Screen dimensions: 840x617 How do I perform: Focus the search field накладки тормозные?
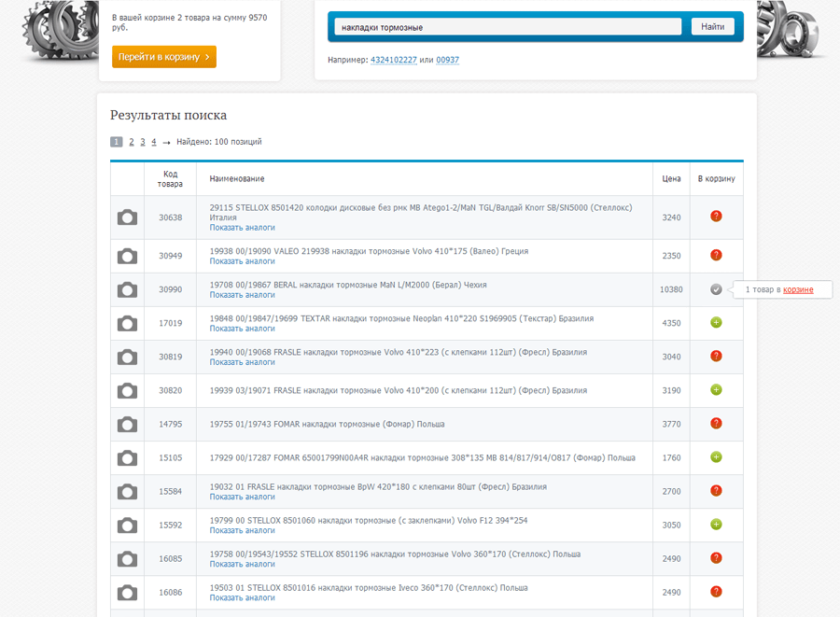pyautogui.click(x=508, y=27)
